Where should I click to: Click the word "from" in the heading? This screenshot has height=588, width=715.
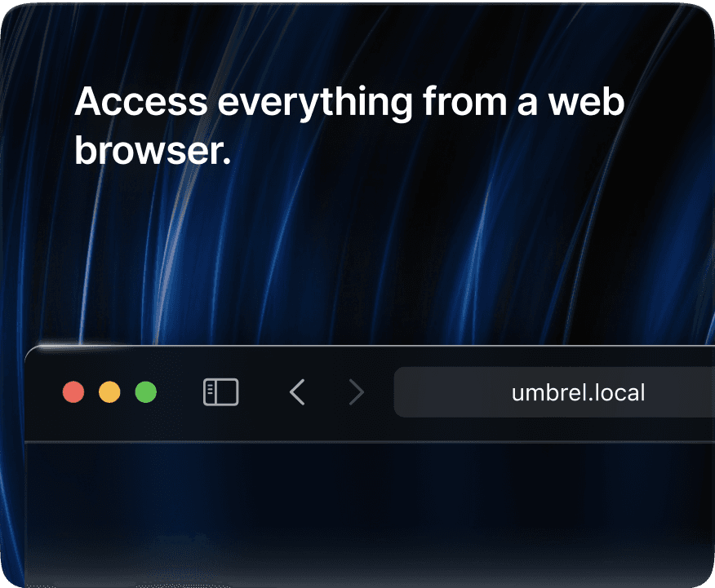[464, 101]
